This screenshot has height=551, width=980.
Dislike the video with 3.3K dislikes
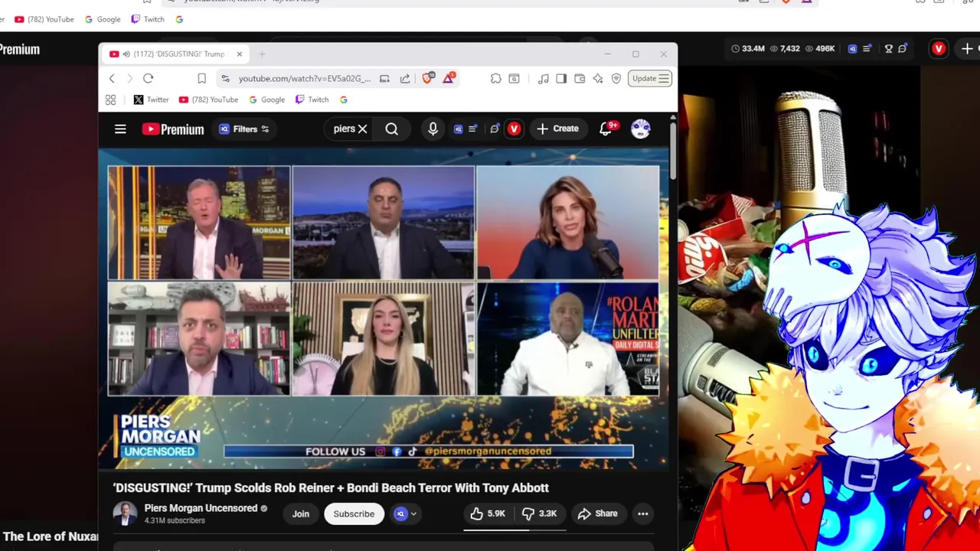click(541, 514)
